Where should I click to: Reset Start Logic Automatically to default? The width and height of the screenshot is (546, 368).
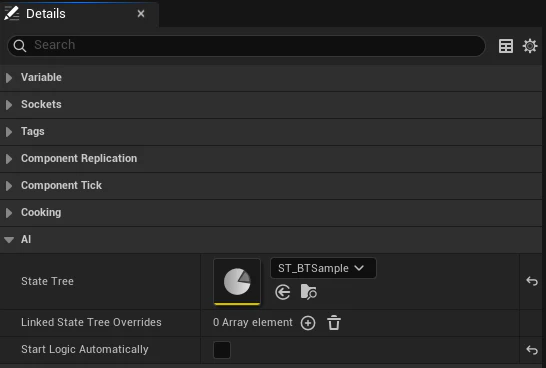532,350
